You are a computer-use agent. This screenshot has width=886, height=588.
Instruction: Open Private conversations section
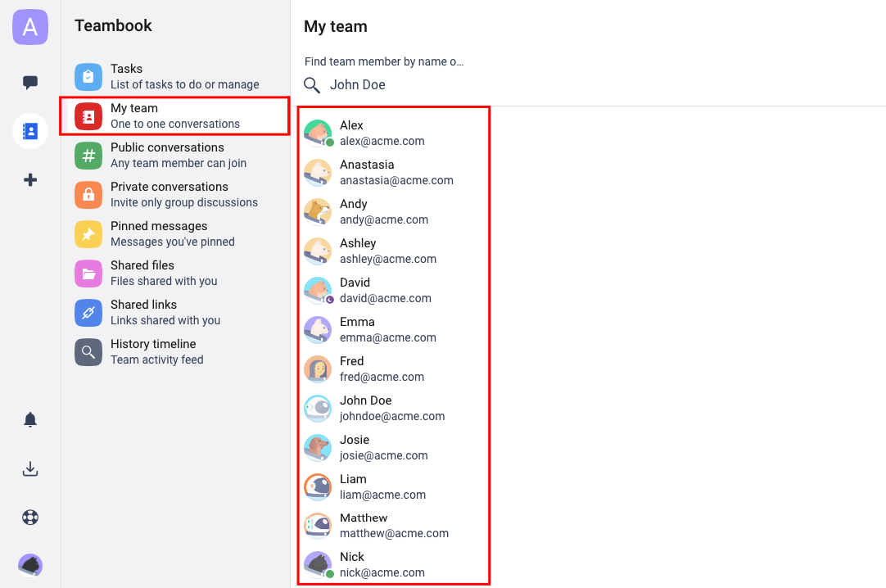175,194
